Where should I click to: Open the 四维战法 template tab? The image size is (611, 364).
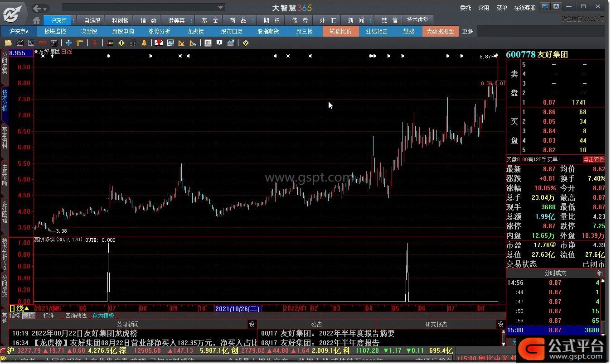click(76, 316)
